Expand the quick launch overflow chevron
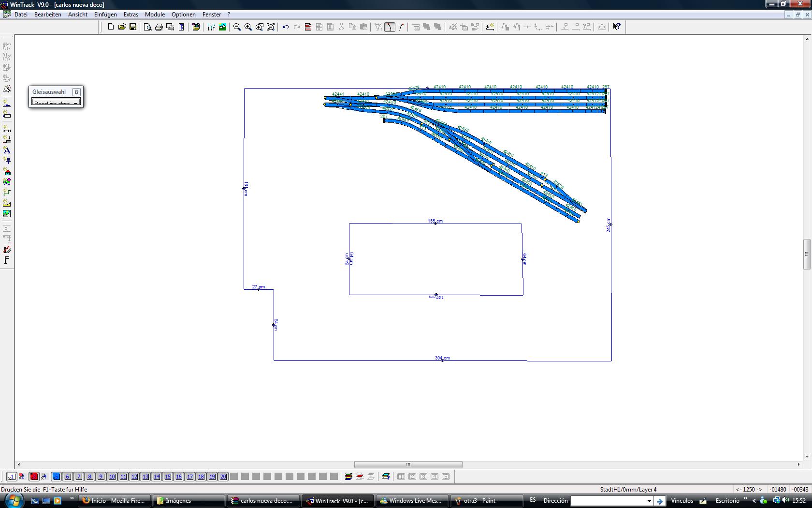812x508 pixels. [72, 499]
